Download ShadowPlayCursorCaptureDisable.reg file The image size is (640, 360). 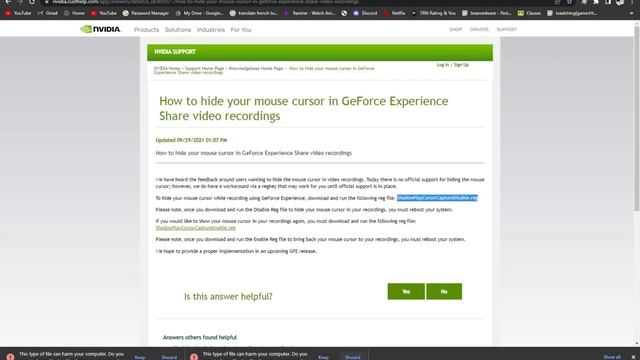click(x=437, y=198)
